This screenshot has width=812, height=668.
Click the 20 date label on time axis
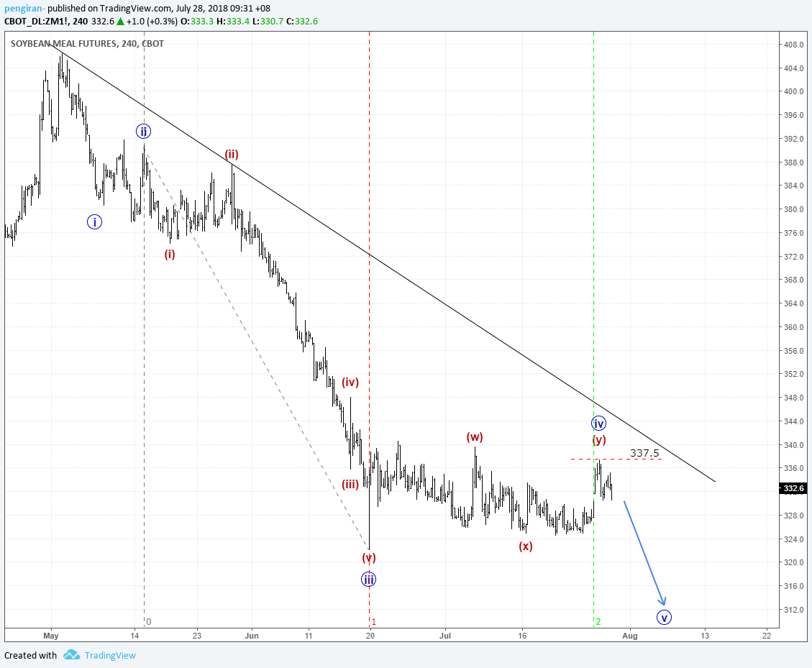pos(370,636)
